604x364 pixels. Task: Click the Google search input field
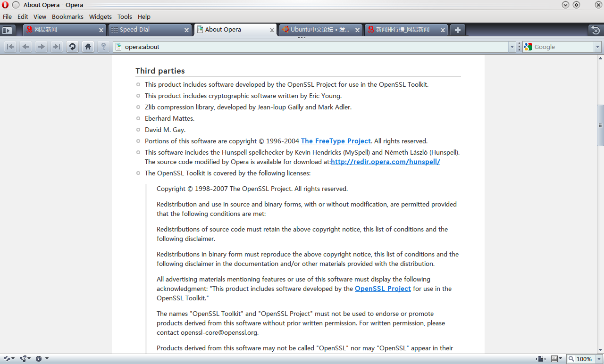tap(563, 47)
